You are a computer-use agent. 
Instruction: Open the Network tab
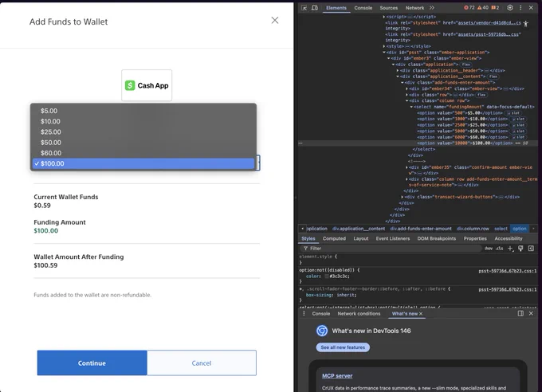point(414,8)
